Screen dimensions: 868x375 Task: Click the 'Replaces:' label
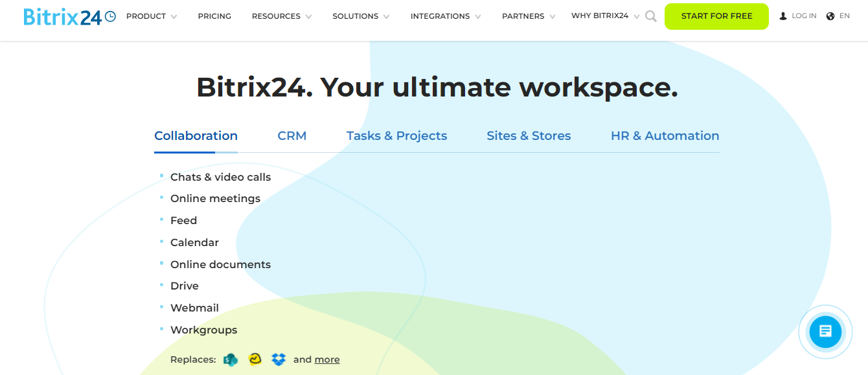pyautogui.click(x=193, y=359)
